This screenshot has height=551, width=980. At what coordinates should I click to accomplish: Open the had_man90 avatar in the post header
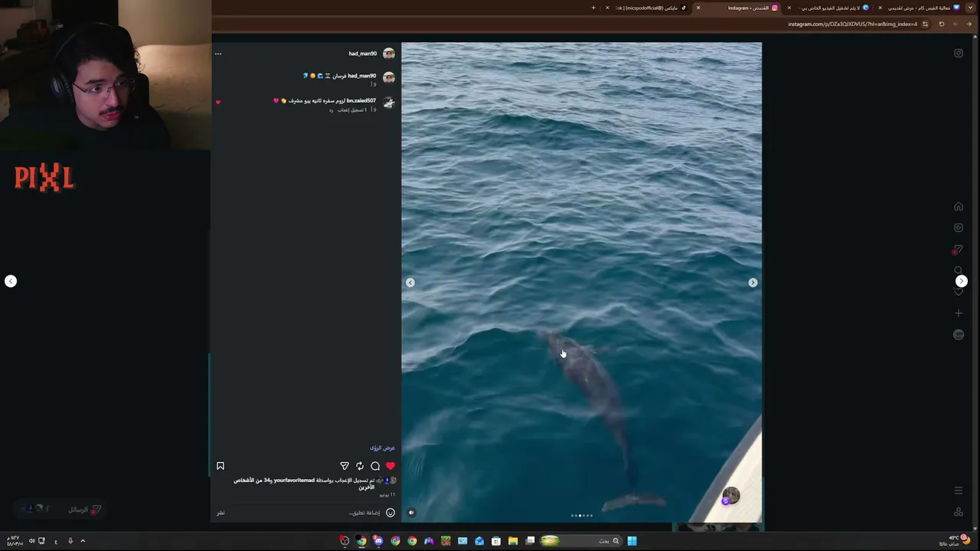pos(389,54)
